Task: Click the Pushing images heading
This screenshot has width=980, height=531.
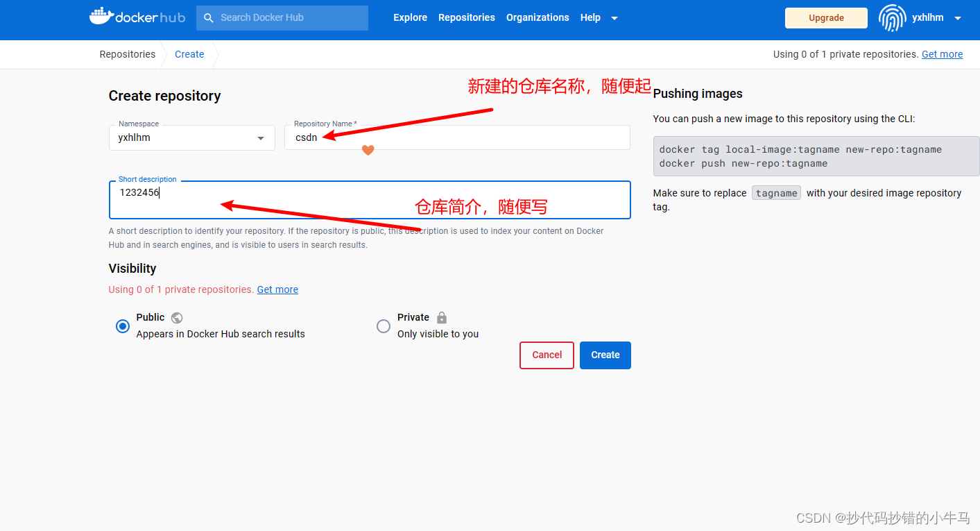Action: 698,94
